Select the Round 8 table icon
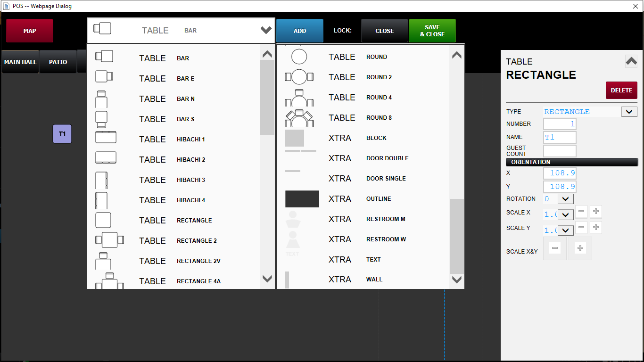Viewport: 644px width, 362px height. point(299,118)
